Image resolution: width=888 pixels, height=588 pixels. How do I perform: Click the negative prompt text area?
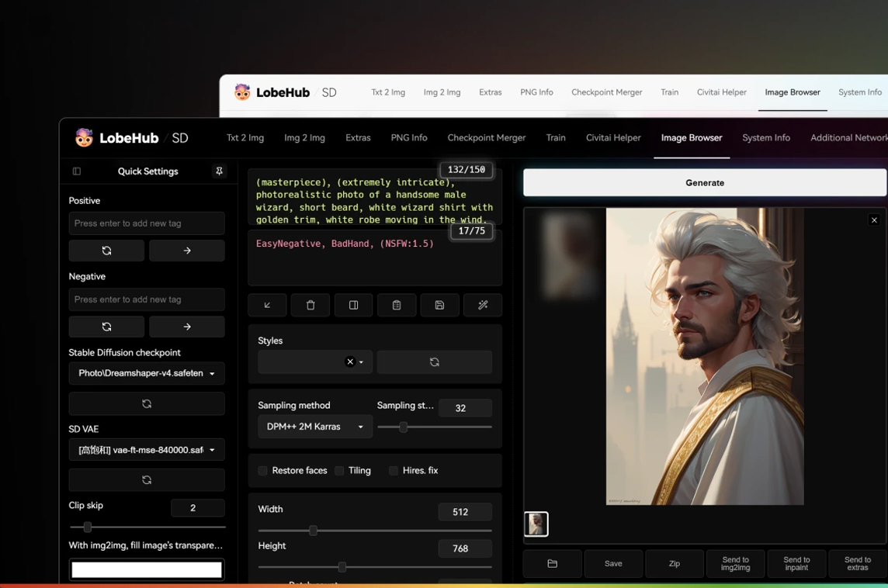375,258
